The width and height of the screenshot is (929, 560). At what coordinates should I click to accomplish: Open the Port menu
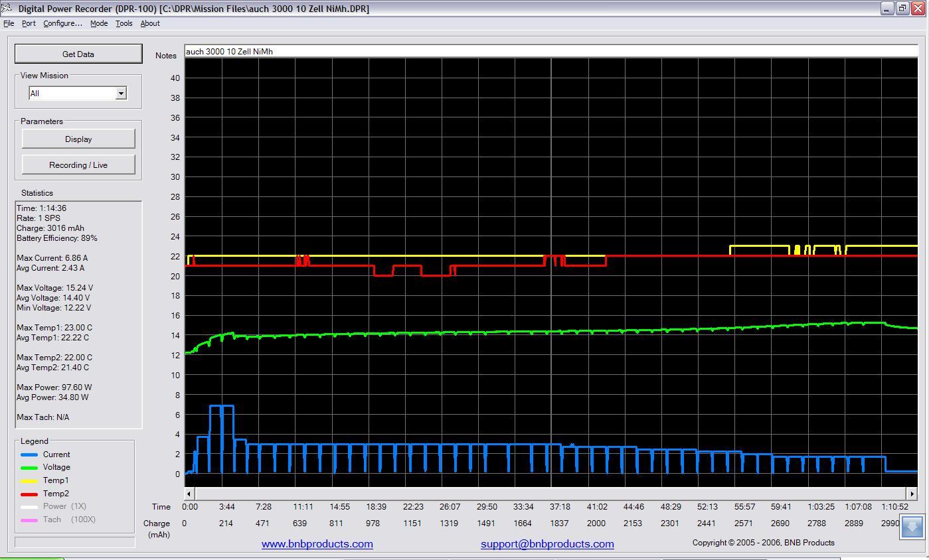[x=29, y=23]
